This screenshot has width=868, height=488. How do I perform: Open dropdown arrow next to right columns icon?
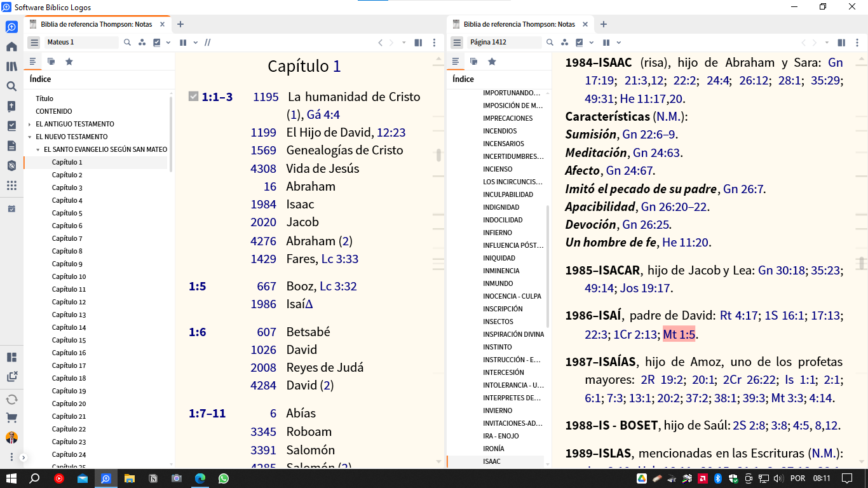pyautogui.click(x=618, y=43)
